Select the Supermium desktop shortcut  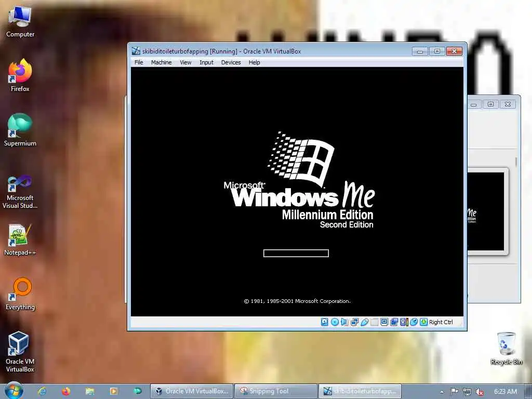click(x=20, y=130)
